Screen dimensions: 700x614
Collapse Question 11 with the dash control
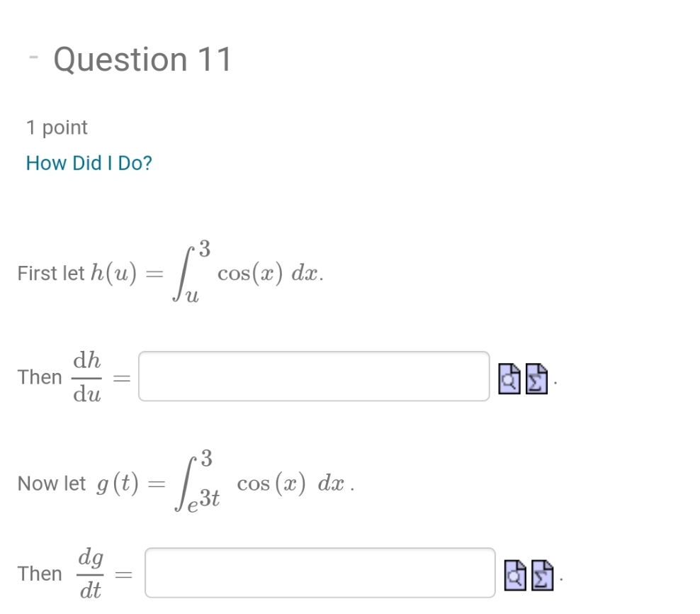[x=33, y=57]
